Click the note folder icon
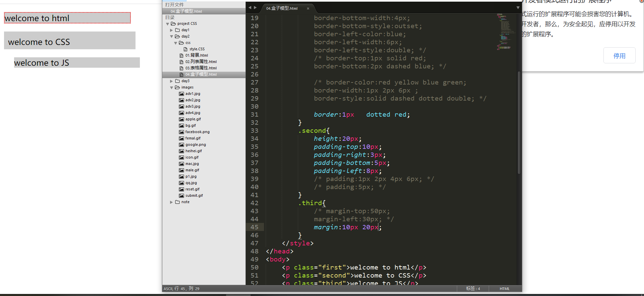This screenshot has width=644, height=296. point(177,202)
